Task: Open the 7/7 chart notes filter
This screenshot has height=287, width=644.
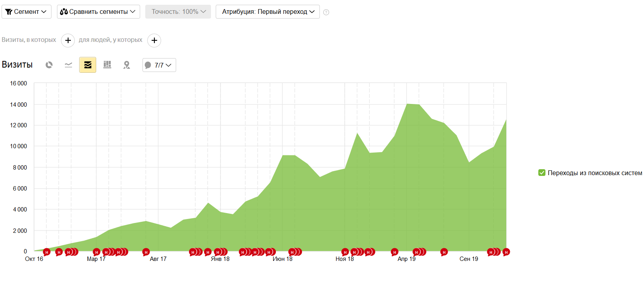Action: pos(159,65)
